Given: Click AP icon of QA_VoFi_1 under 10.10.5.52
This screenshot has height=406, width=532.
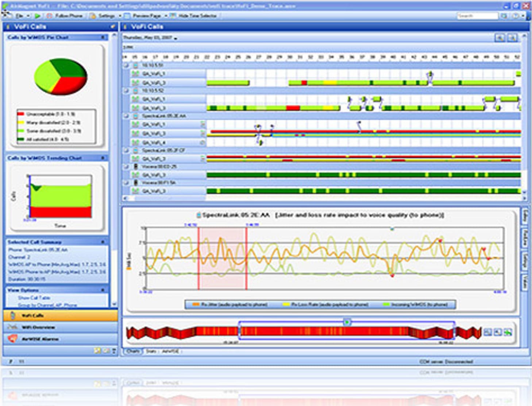Looking at the screenshot, I should (x=135, y=99).
